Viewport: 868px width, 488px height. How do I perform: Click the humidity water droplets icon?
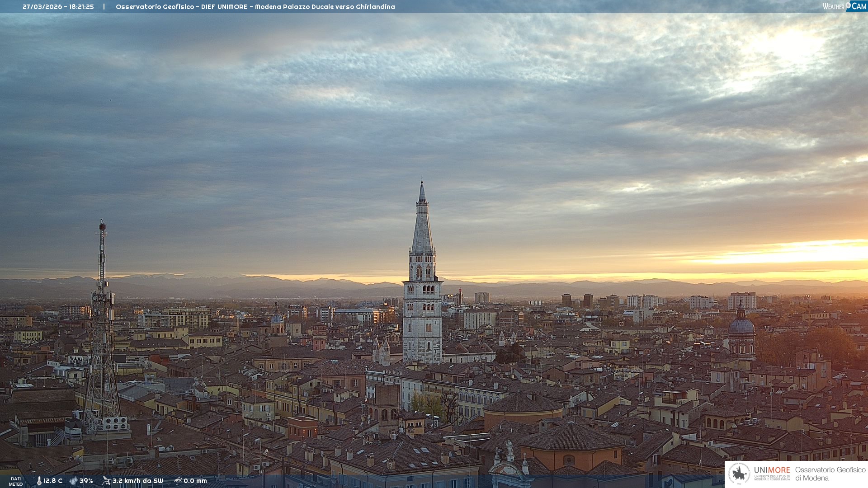click(73, 481)
